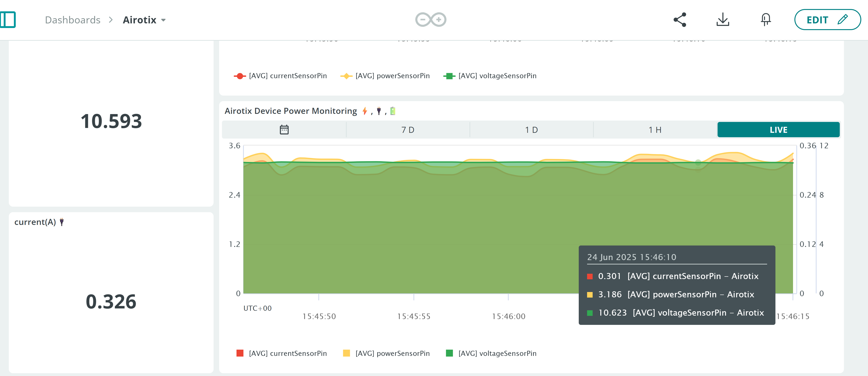868x376 pixels.
Task: Go to Dashboards breadcrumb link
Action: [72, 20]
